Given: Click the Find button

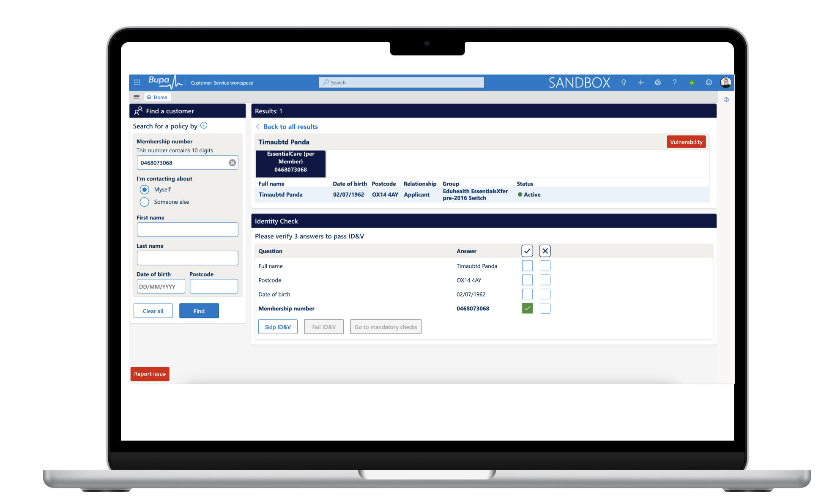Looking at the screenshot, I should tap(199, 311).
